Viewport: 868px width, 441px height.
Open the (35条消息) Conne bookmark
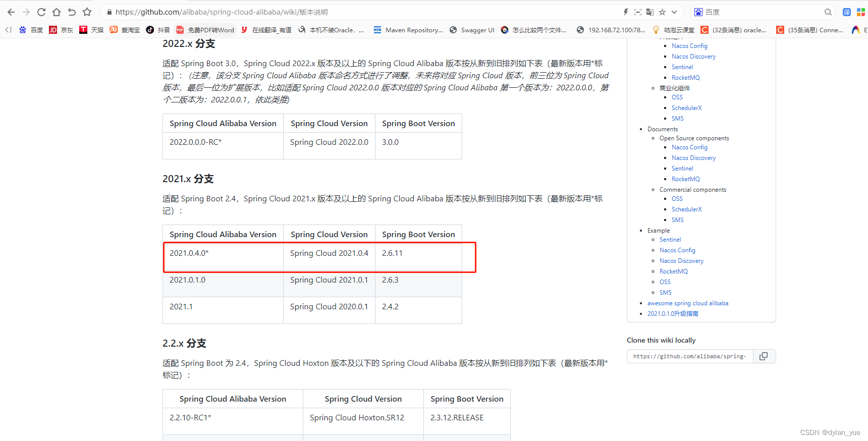[809, 30]
